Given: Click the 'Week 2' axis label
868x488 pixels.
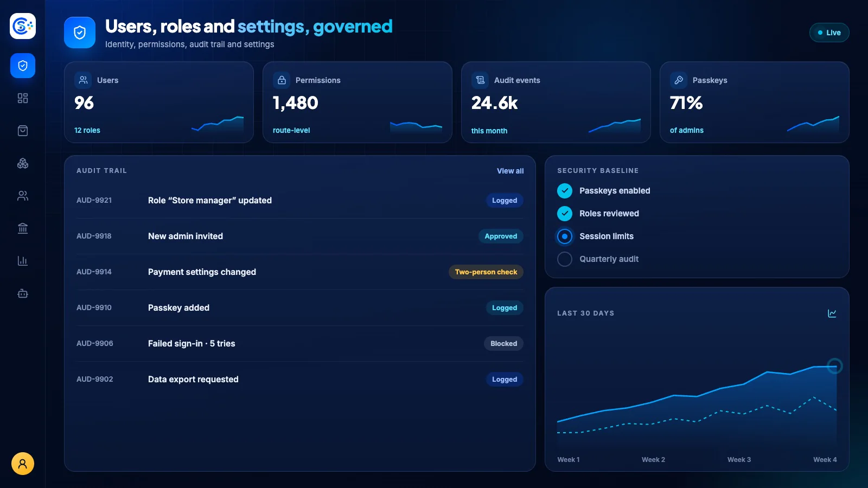Looking at the screenshot, I should [x=653, y=460].
